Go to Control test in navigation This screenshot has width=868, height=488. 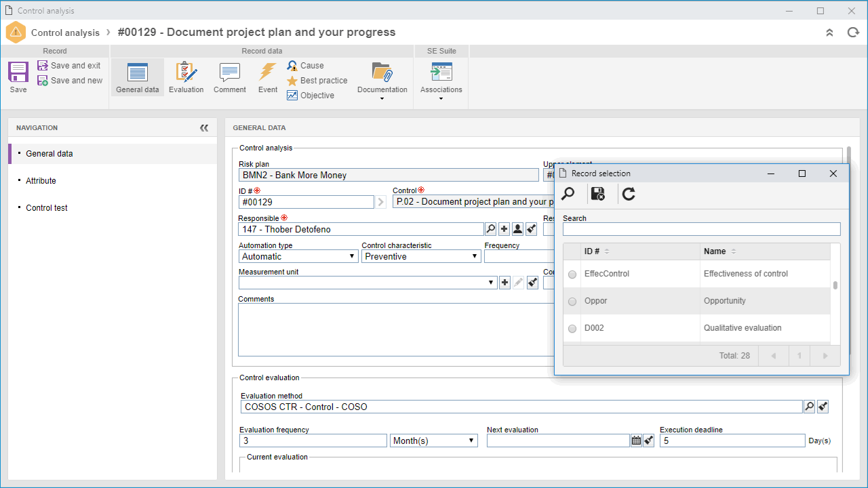47,208
